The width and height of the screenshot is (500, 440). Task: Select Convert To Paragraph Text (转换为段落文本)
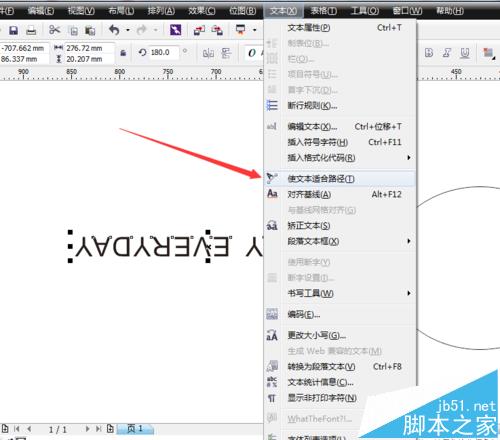click(x=340, y=367)
